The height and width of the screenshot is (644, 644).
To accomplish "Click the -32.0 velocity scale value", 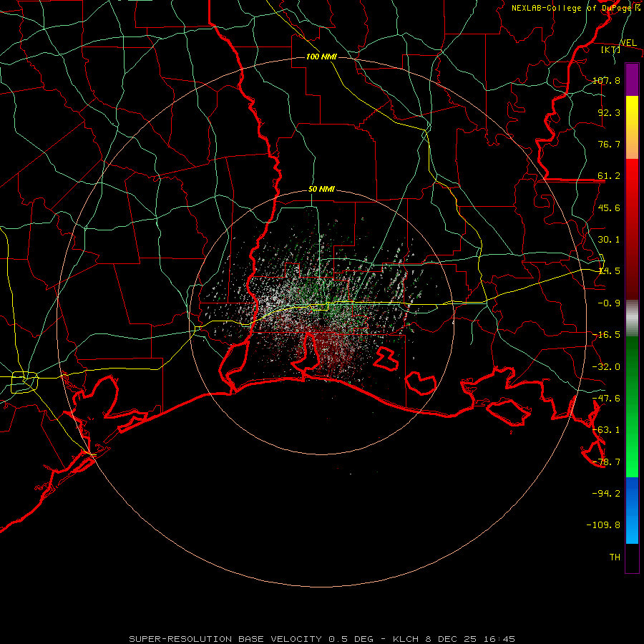I will pos(606,367).
